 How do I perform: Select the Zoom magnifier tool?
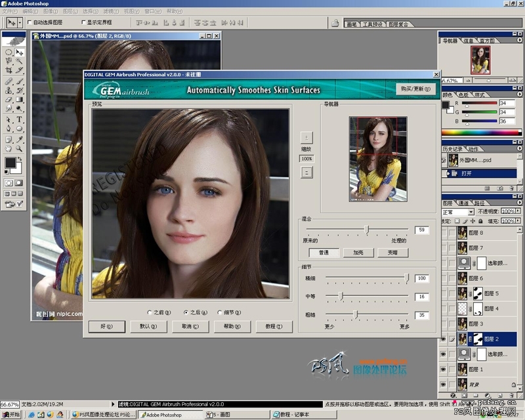click(x=20, y=148)
